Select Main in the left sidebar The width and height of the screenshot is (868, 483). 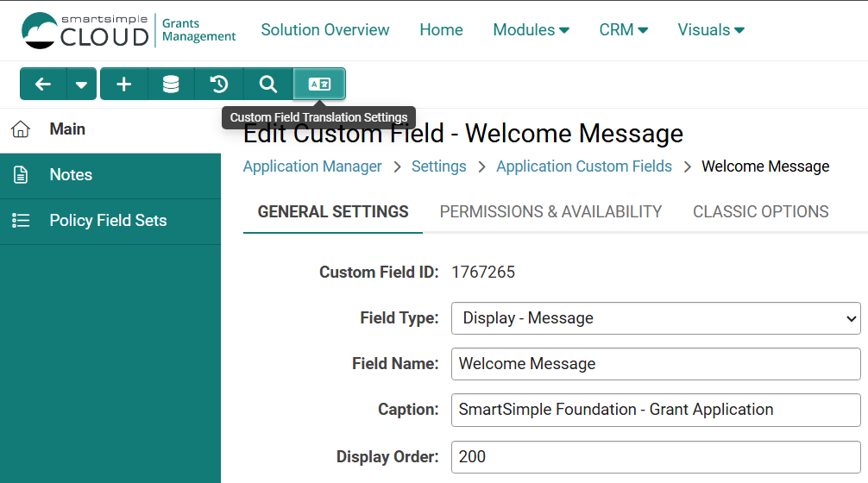(110, 129)
